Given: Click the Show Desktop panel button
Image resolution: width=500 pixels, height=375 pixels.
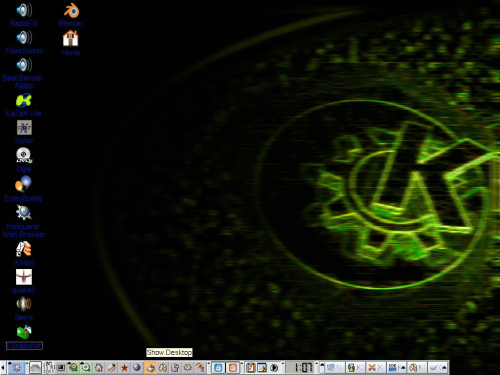Looking at the screenshot, I should [x=150, y=367].
